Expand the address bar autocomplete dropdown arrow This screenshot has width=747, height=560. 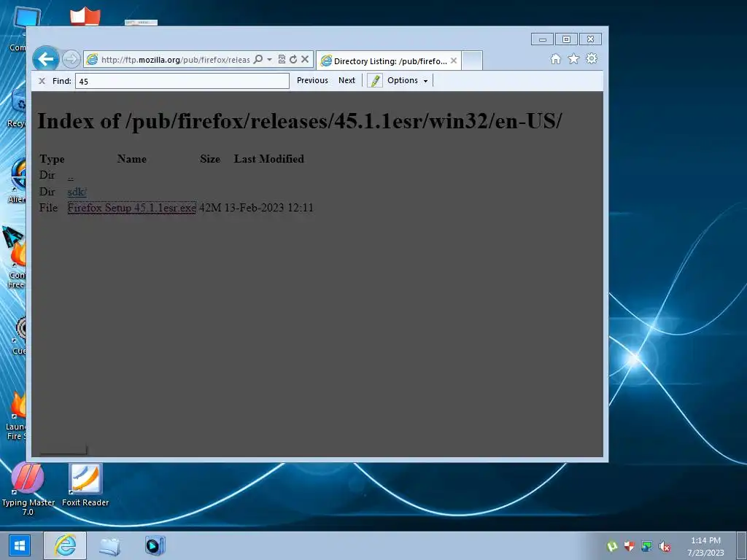(x=269, y=59)
